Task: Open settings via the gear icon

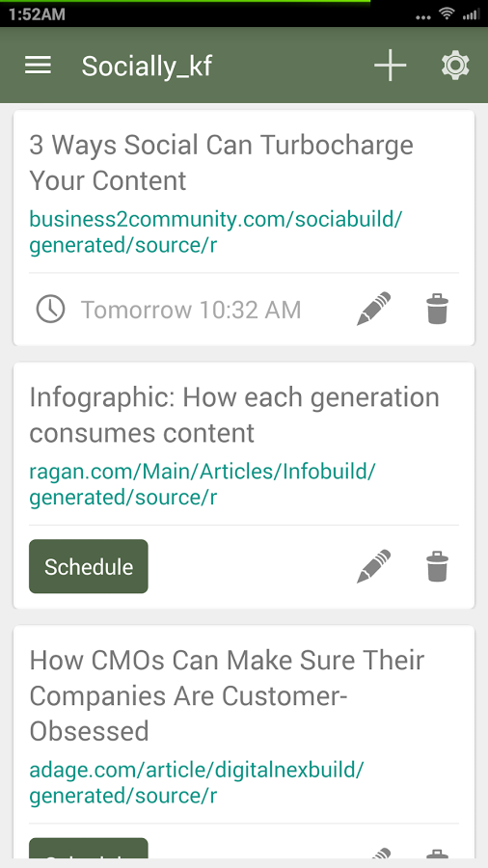Action: click(x=455, y=66)
